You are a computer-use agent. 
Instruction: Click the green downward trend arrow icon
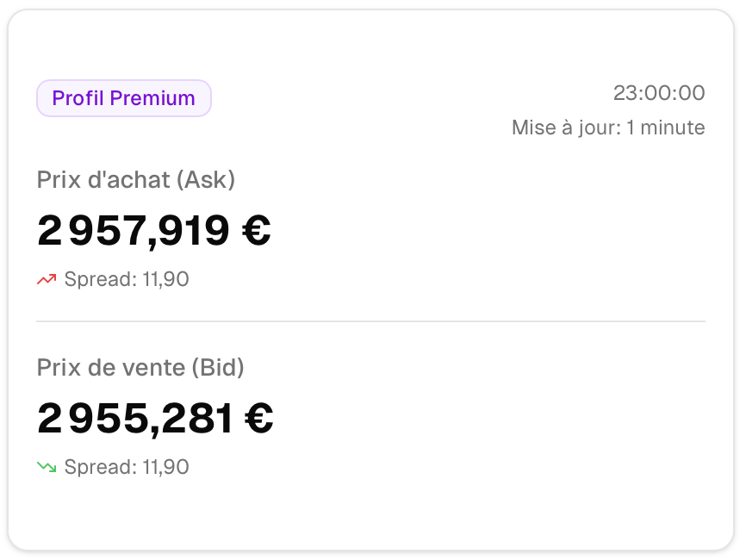click(47, 467)
